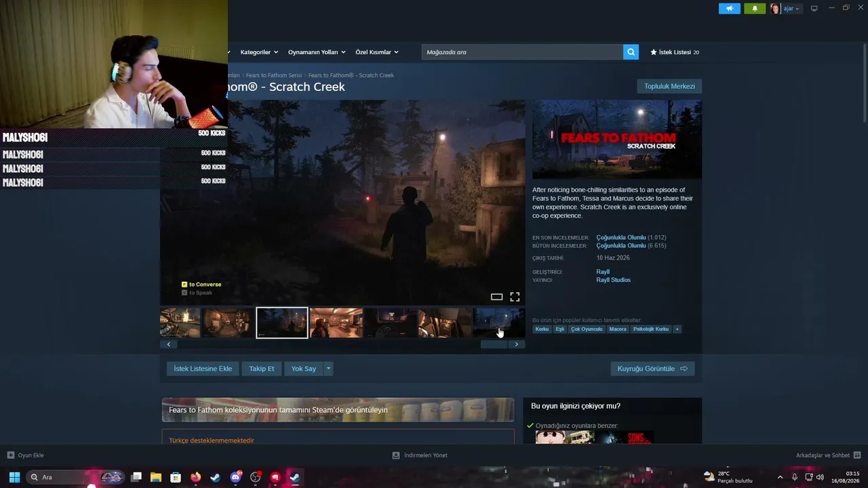The image size is (868, 488).
Task: Open the İstek Listesi wishlist link
Action: (675, 52)
